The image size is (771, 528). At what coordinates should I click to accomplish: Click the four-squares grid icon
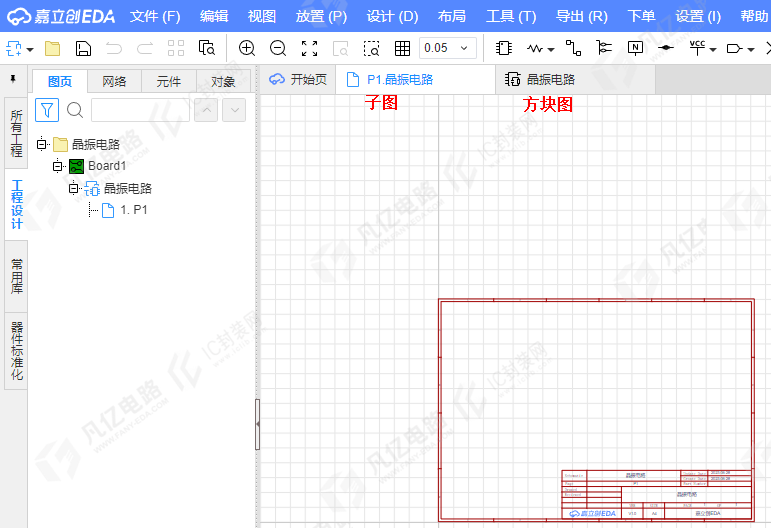pos(176,48)
